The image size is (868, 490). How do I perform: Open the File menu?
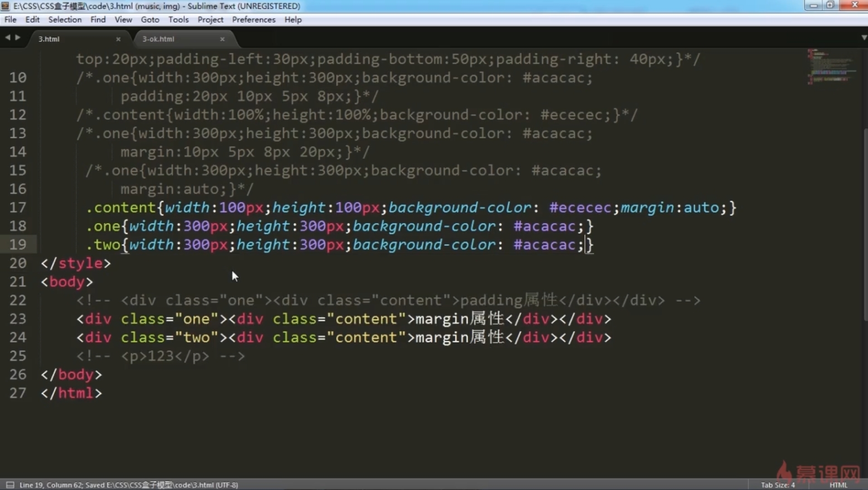[10, 20]
